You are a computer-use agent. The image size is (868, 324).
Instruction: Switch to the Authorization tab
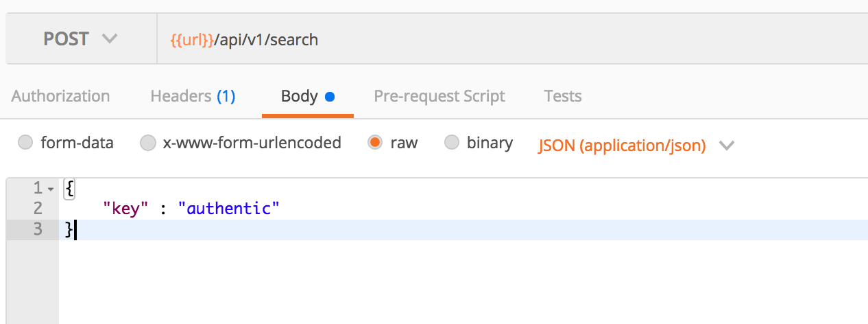click(60, 96)
